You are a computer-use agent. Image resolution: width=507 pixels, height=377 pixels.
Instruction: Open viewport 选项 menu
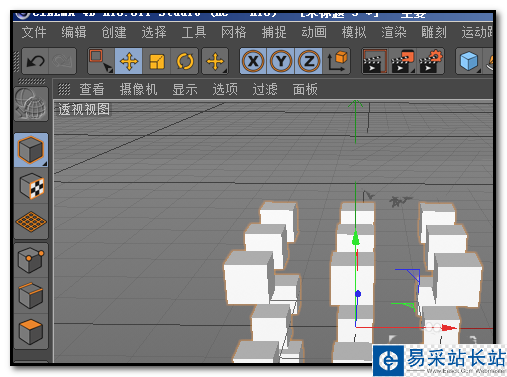(225, 89)
